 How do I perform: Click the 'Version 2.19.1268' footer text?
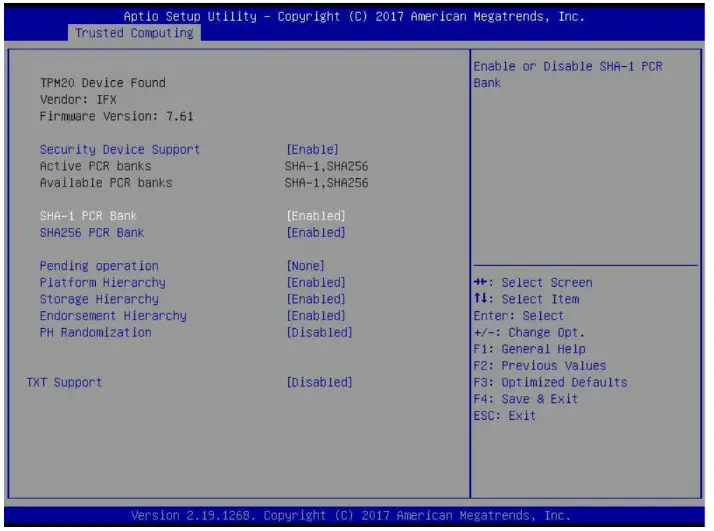[x=351, y=516]
